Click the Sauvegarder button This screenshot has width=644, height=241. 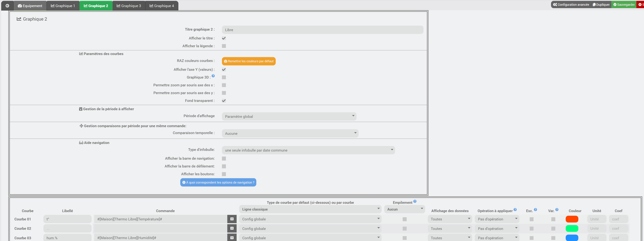pos(623,4)
